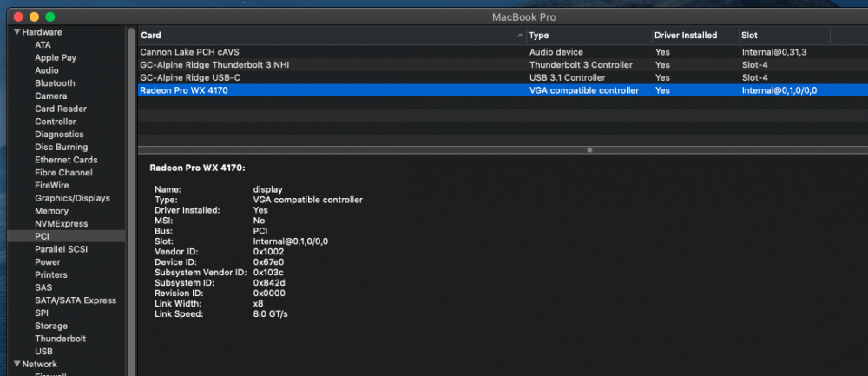
Task: Click the 'Radeon Pro WX 4170:' details heading
Action: pyautogui.click(x=198, y=168)
